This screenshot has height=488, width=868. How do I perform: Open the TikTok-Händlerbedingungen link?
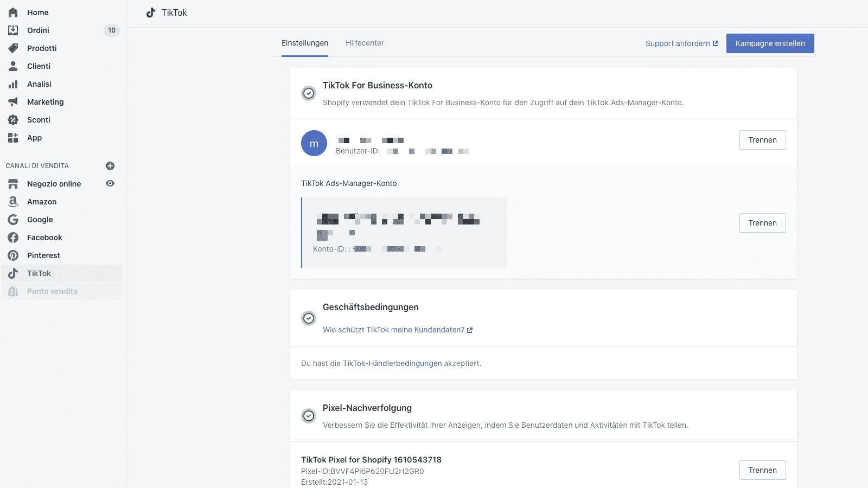point(392,363)
